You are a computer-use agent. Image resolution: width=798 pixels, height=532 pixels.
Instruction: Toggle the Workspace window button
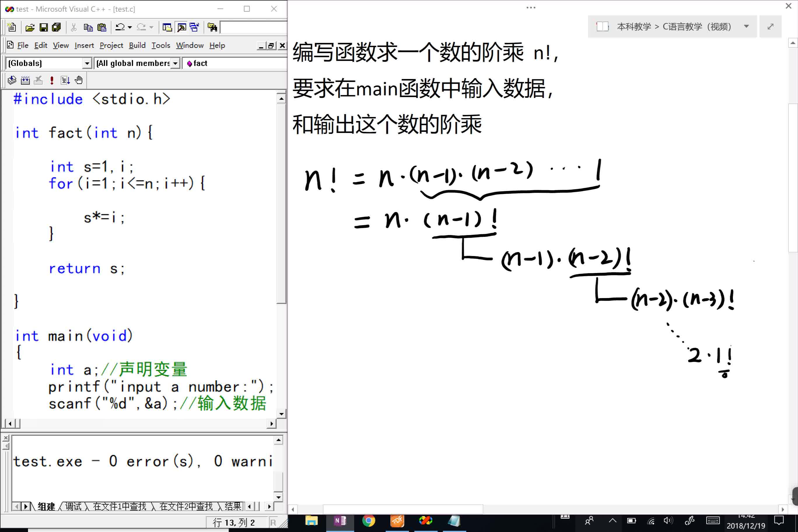pos(167,27)
